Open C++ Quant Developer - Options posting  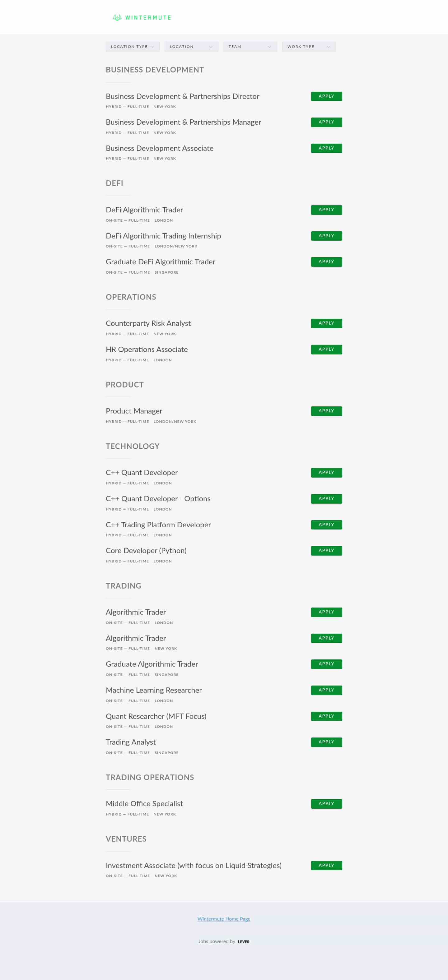158,499
